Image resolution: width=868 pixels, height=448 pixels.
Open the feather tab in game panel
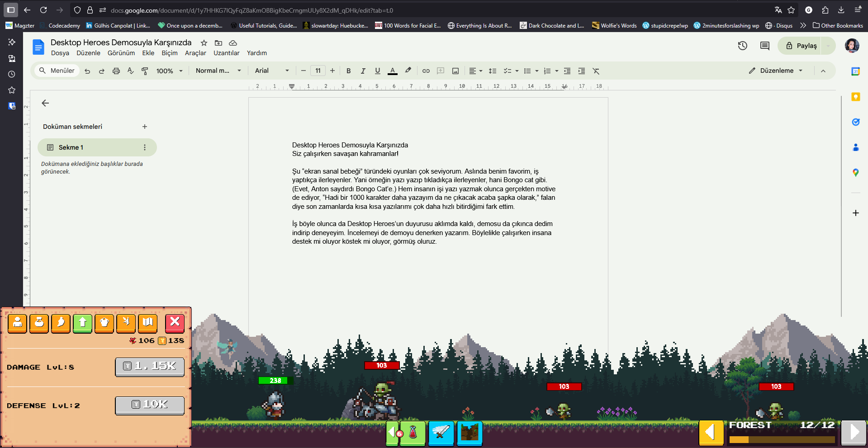[61, 323]
